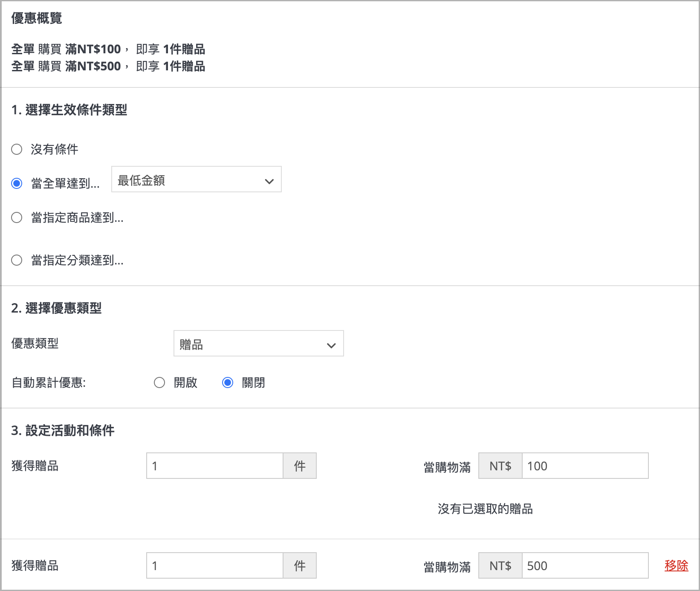The width and height of the screenshot is (700, 591).
Task: Click gift quantity field in NT$100 row
Action: pos(215,466)
